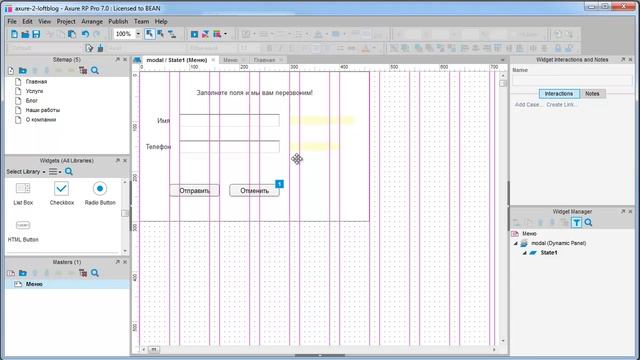Screen dimensions: 640x360
Task: Click the Имя text field on canvas
Action: pos(230,120)
